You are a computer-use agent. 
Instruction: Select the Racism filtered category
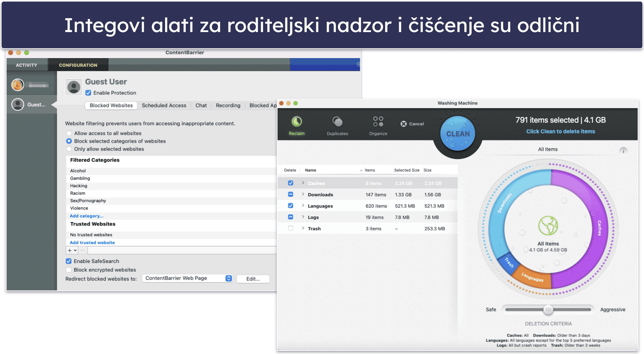pyautogui.click(x=171, y=193)
